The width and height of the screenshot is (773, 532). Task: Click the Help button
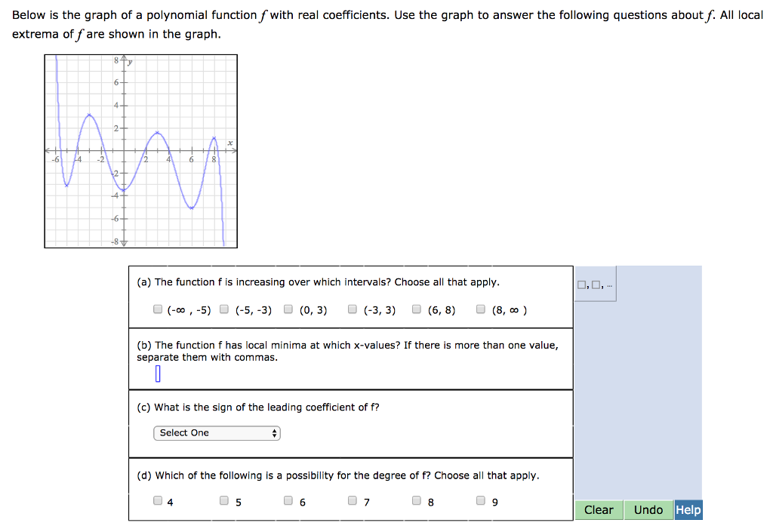[x=688, y=509]
